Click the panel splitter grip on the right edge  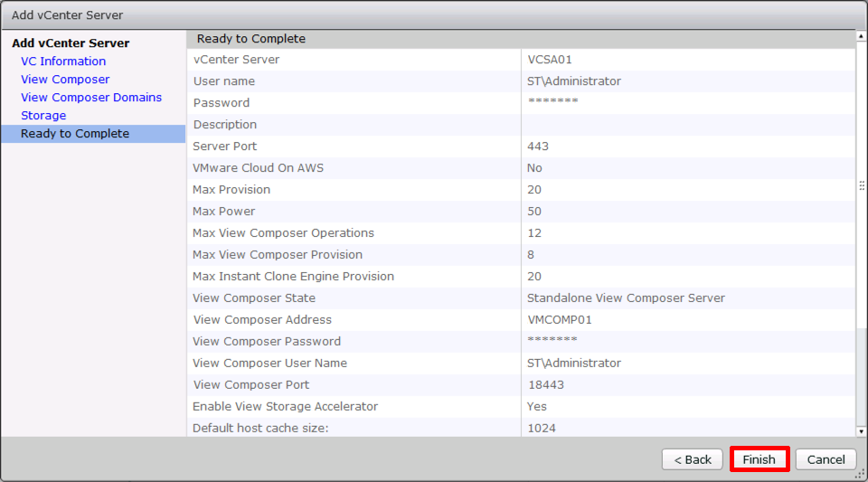coord(862,186)
